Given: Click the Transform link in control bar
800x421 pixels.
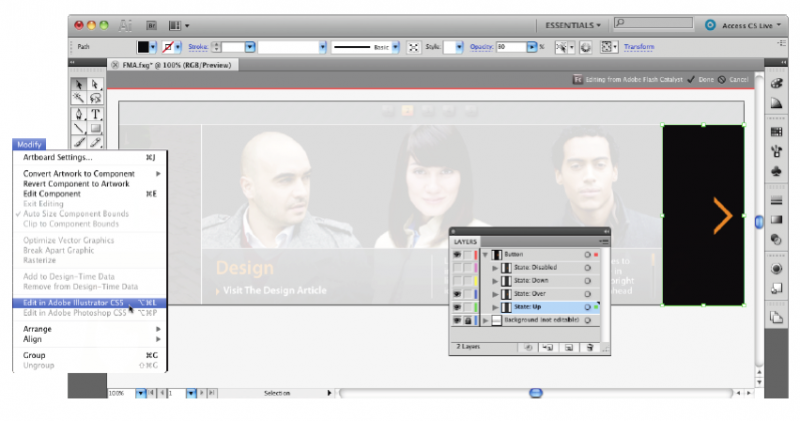Looking at the screenshot, I should point(639,47).
